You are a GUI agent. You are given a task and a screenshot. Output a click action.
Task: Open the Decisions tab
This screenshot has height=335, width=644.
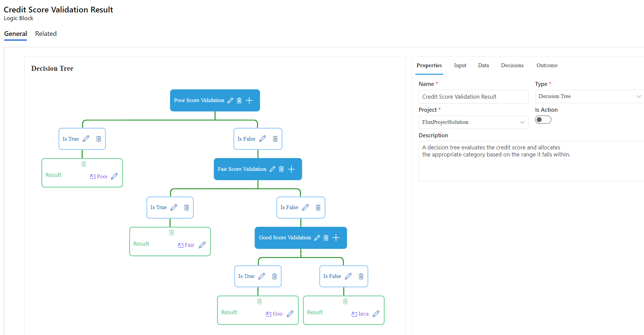pos(512,65)
